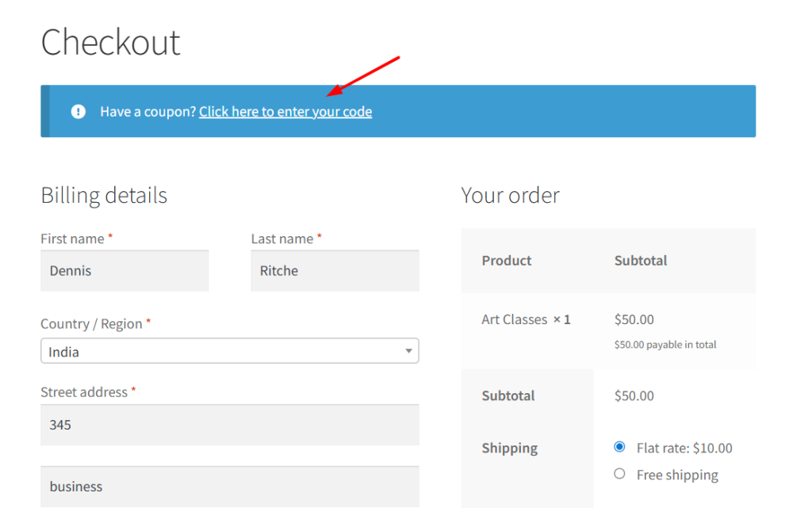Click here to enter your coupon code

[285, 111]
